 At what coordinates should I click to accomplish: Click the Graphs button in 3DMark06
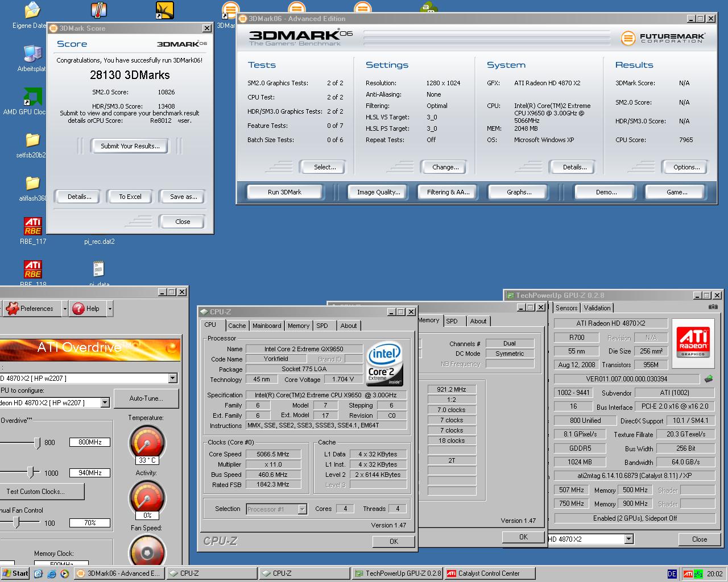pyautogui.click(x=519, y=192)
